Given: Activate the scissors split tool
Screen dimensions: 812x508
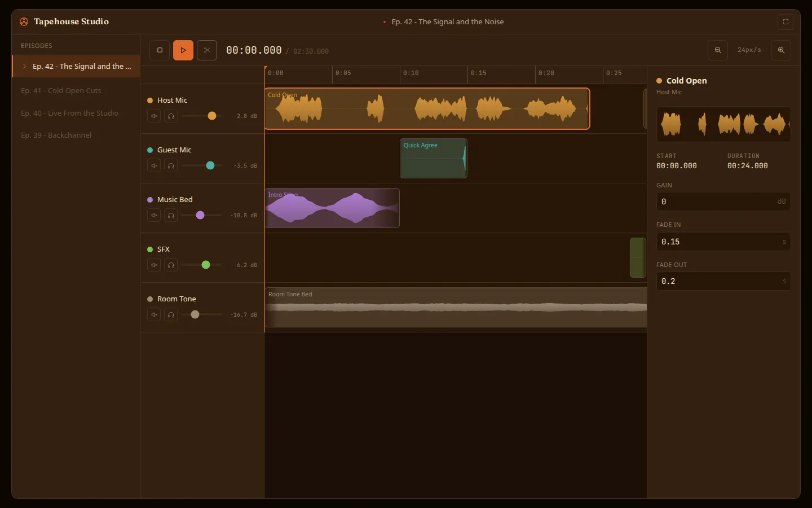Looking at the screenshot, I should point(207,50).
